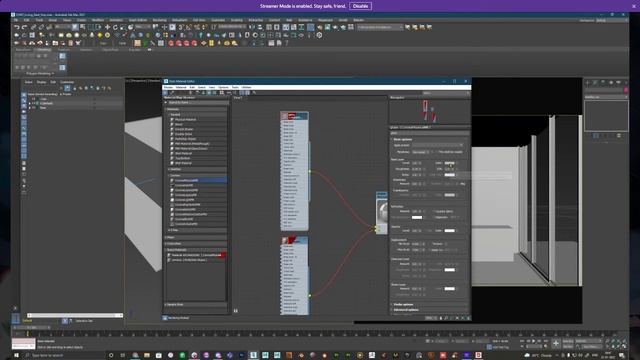640x360 pixels.
Task: Open the Utilities tab in command panel
Action: (626, 82)
